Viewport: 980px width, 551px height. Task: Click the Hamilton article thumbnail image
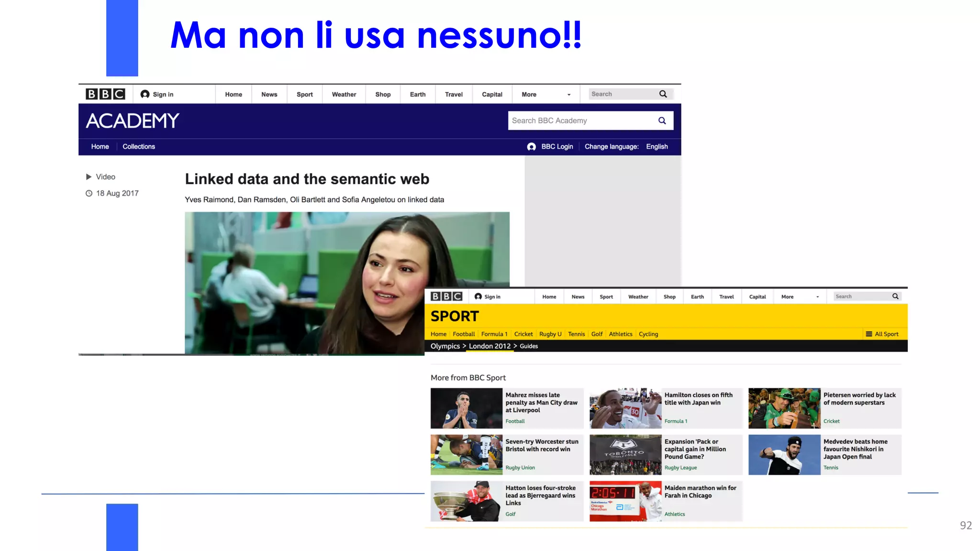(625, 408)
